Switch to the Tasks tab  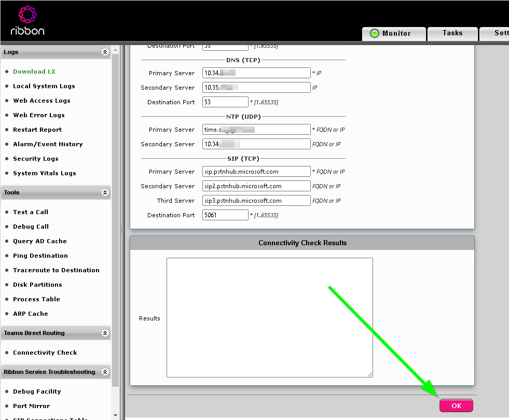[452, 34]
